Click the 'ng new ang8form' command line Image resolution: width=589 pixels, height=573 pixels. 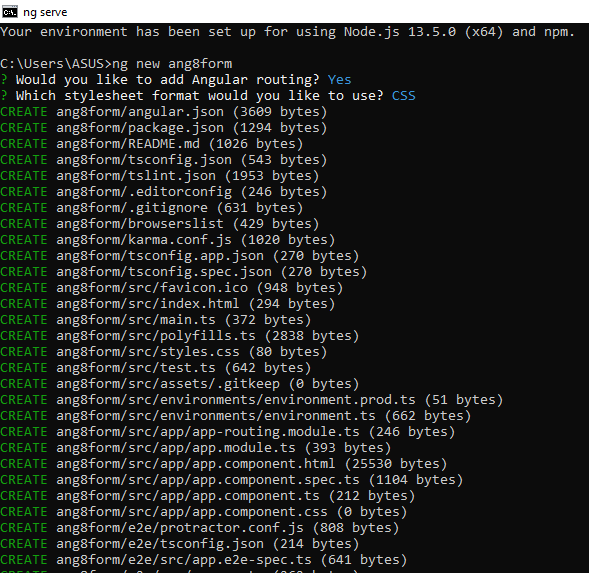(x=116, y=64)
